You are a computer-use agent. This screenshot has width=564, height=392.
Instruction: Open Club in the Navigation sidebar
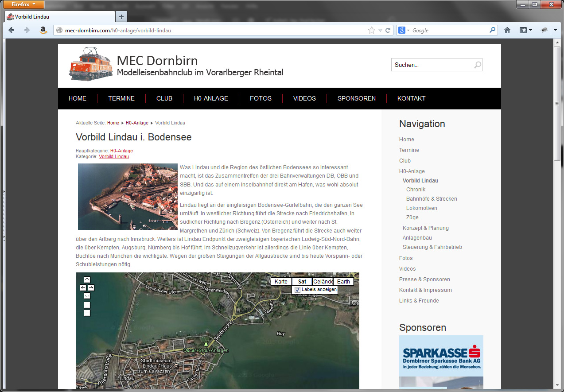click(x=405, y=161)
